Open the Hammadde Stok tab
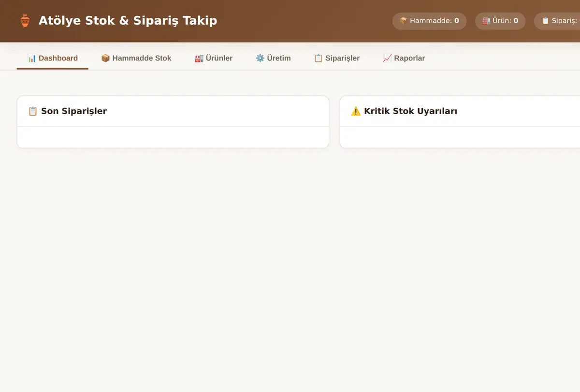This screenshot has height=392, width=580. click(136, 58)
